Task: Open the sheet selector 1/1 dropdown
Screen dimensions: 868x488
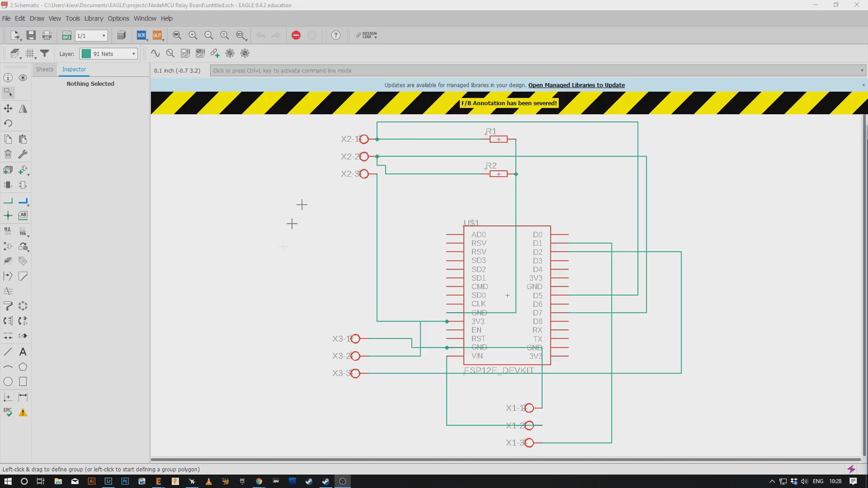Action: [x=91, y=35]
